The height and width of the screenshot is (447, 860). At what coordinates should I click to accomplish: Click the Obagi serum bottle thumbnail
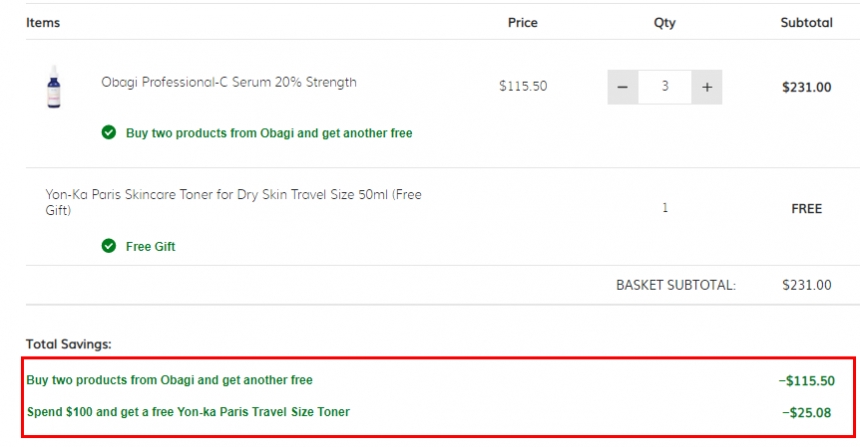53,87
